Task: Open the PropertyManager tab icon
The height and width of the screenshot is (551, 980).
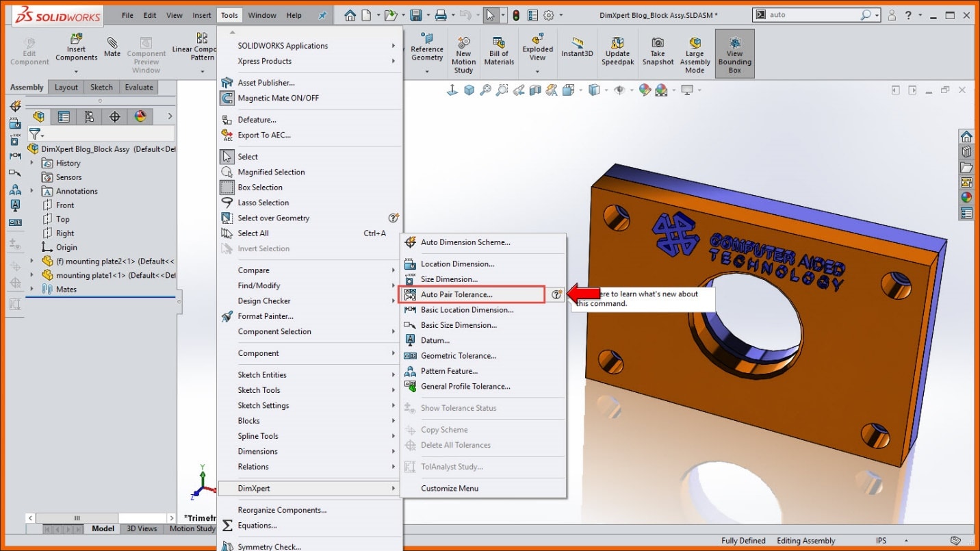Action: click(64, 116)
